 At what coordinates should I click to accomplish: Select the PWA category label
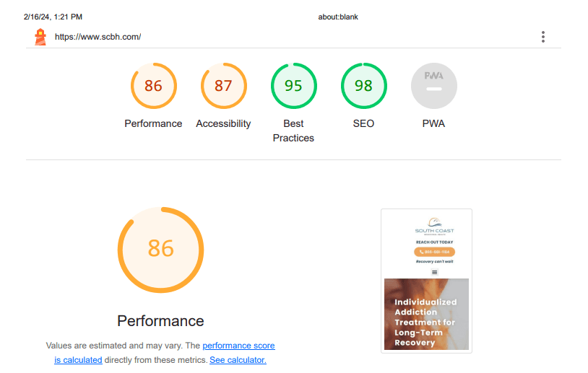click(x=433, y=123)
